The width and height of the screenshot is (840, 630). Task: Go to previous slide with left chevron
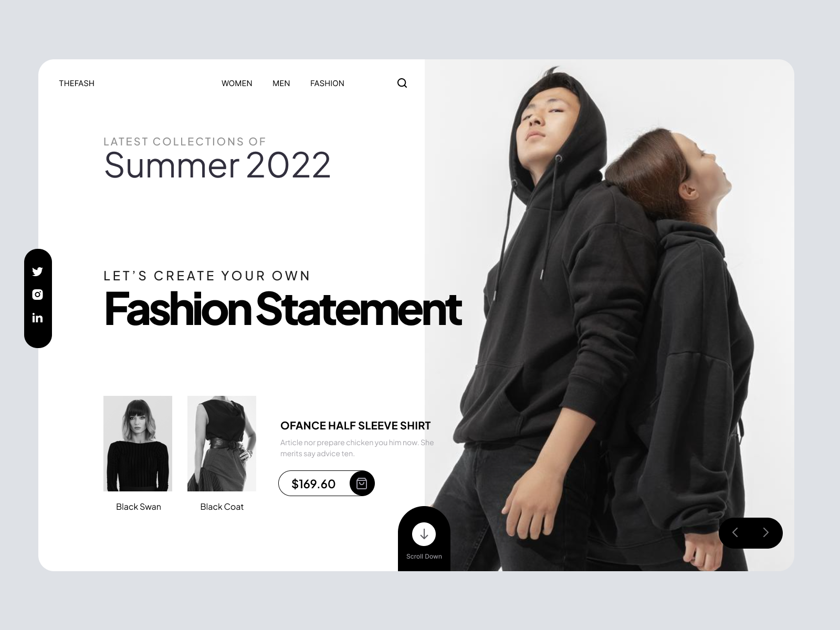[735, 533]
